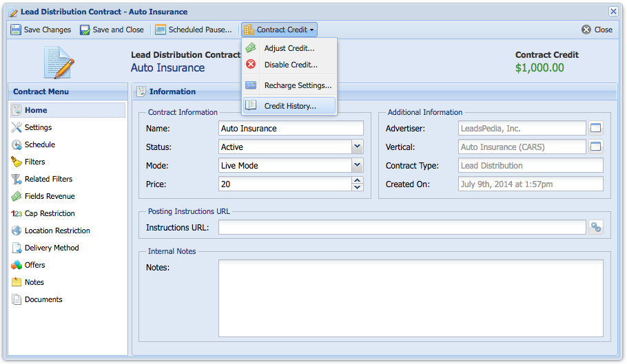Select Credit History... menu entry

289,106
